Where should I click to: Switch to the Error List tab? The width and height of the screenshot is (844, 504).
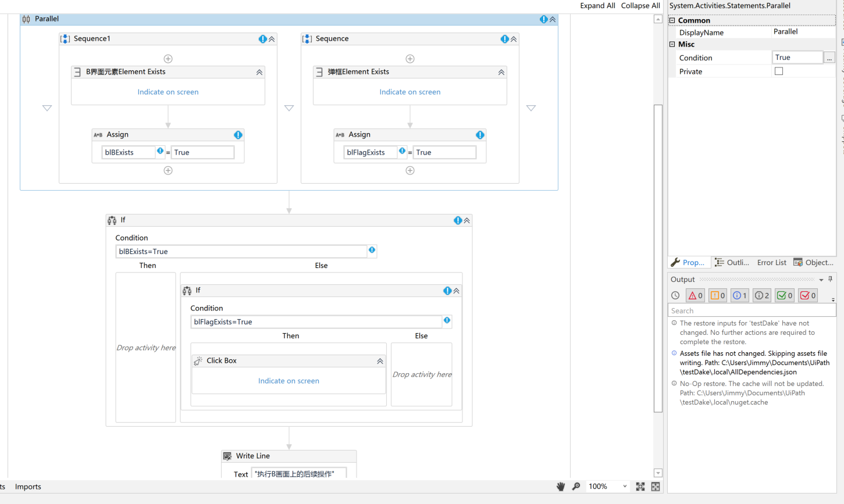771,262
